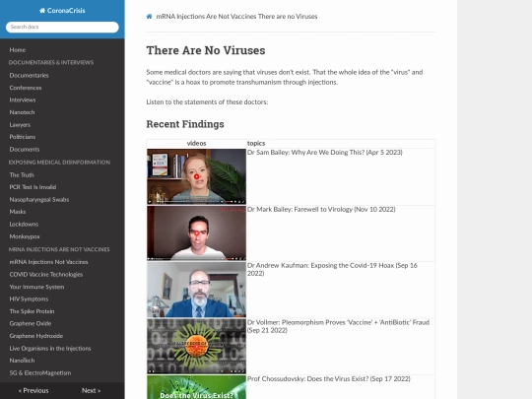Select Nanotech under Documentaries & Interviews
Image resolution: width=532 pixels, height=399 pixels.
pos(22,112)
